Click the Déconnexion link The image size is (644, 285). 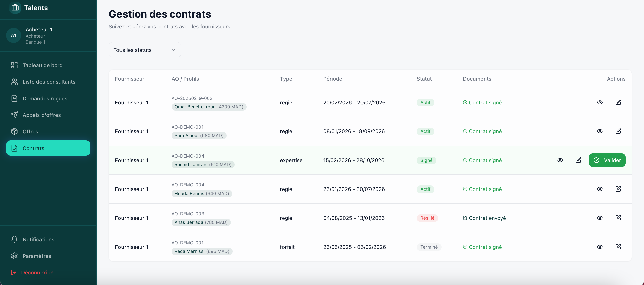[x=37, y=272]
